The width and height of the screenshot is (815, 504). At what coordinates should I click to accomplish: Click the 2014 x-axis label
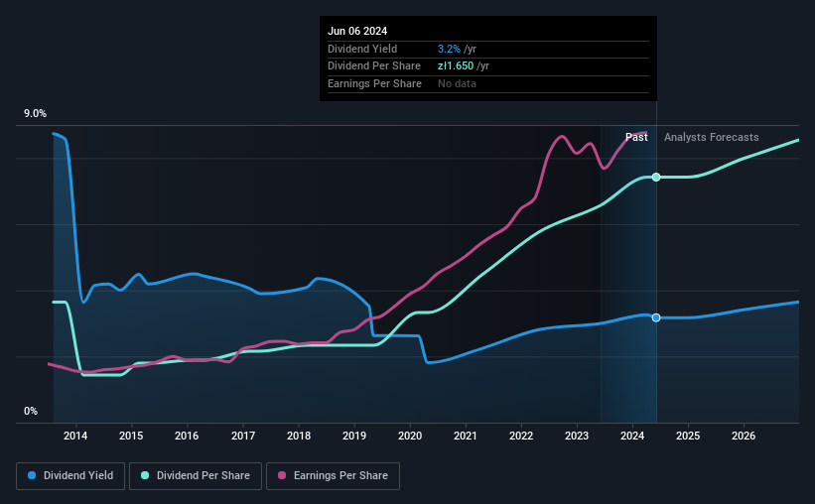pyautogui.click(x=75, y=436)
